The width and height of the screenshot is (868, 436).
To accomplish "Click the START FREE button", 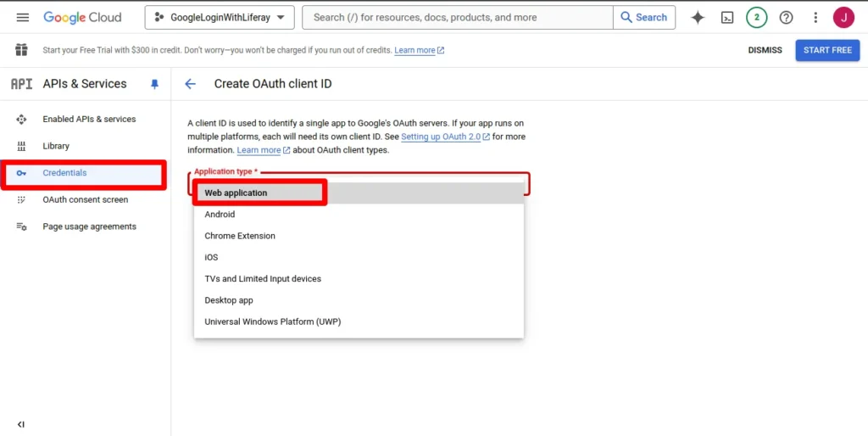I will point(827,50).
